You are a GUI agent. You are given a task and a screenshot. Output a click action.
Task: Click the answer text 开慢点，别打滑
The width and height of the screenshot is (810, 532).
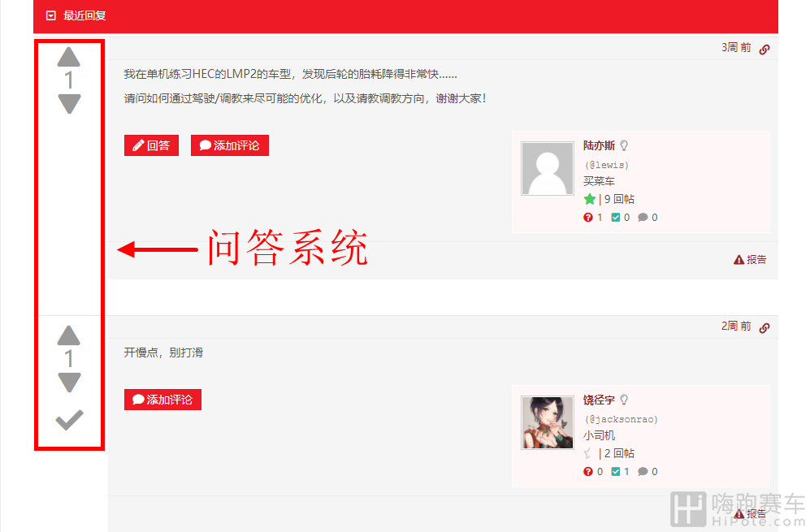[x=163, y=353]
